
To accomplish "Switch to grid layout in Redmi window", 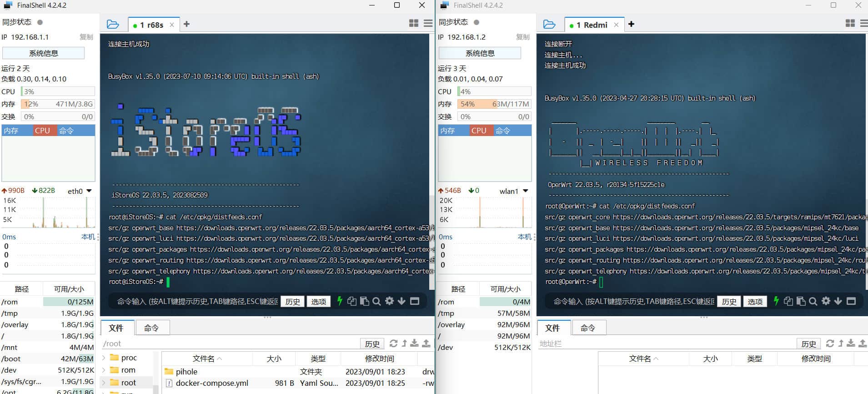I will pyautogui.click(x=850, y=23).
